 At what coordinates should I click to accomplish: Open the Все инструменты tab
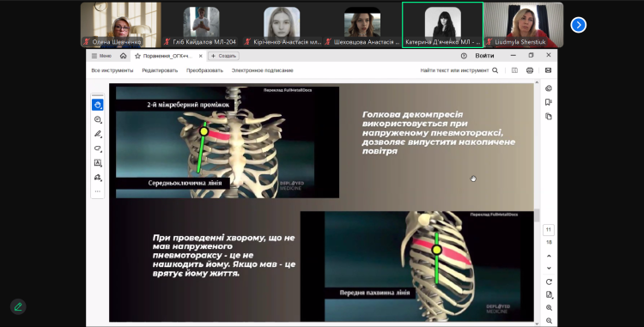click(x=112, y=70)
